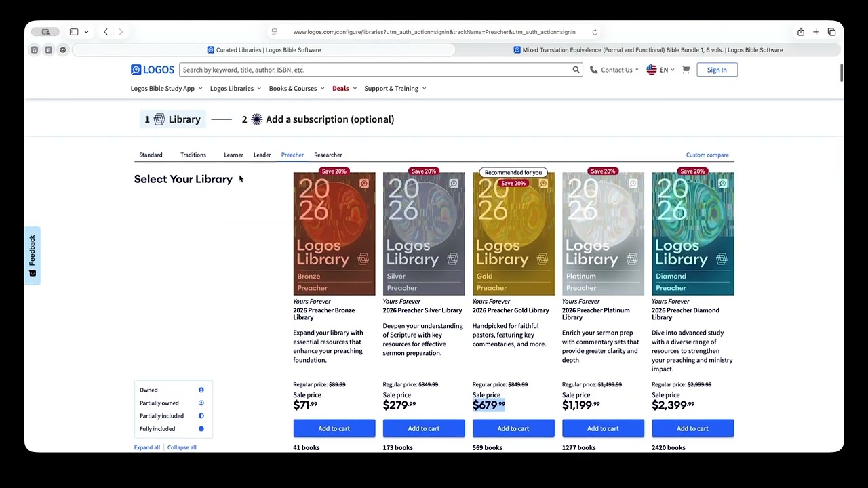Expand the Logos Bible Study App menu

[167, 89]
